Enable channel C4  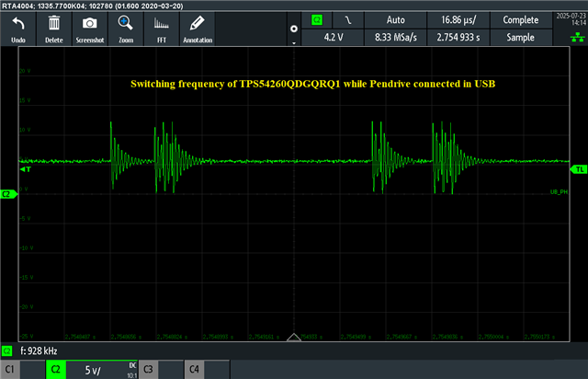coord(207,370)
